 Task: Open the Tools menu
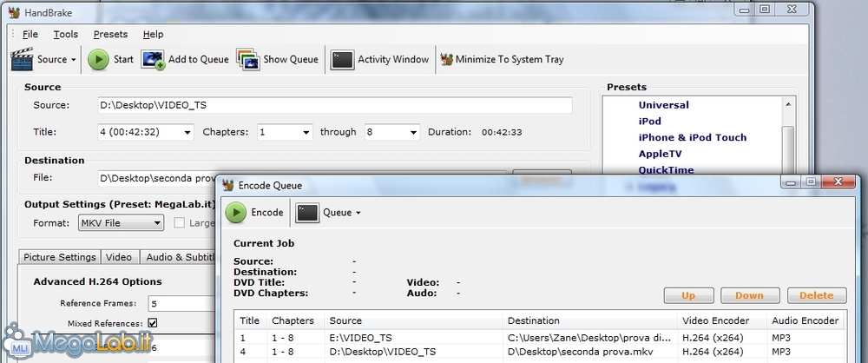click(x=65, y=35)
